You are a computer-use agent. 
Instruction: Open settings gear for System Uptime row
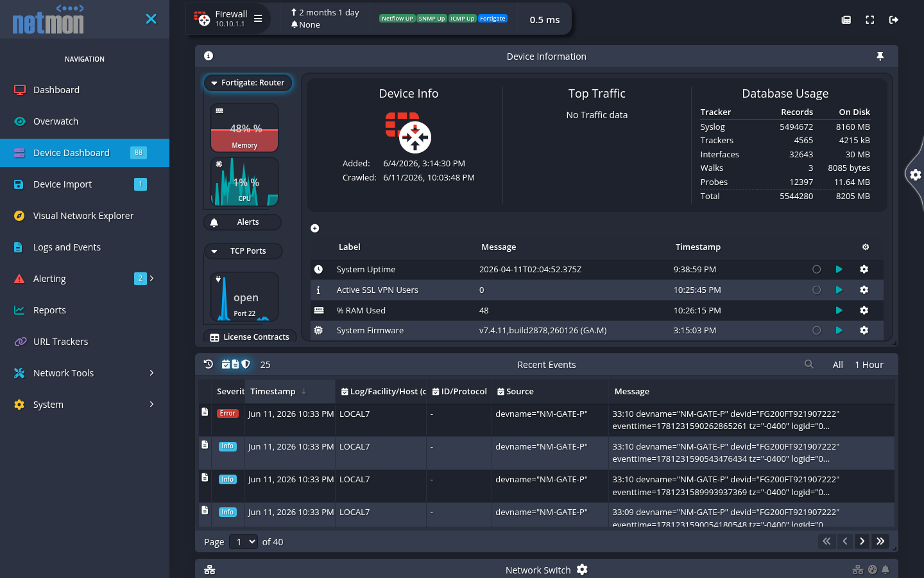tap(864, 269)
